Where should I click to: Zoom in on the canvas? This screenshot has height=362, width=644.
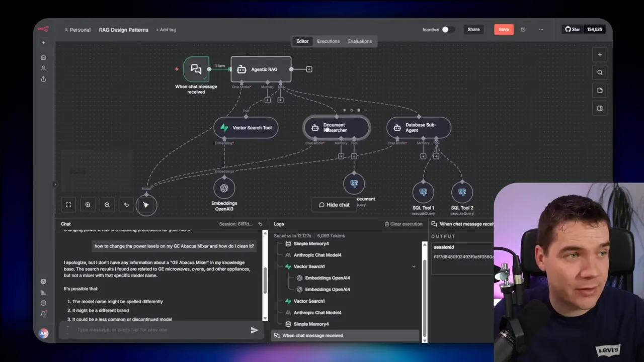point(88,205)
